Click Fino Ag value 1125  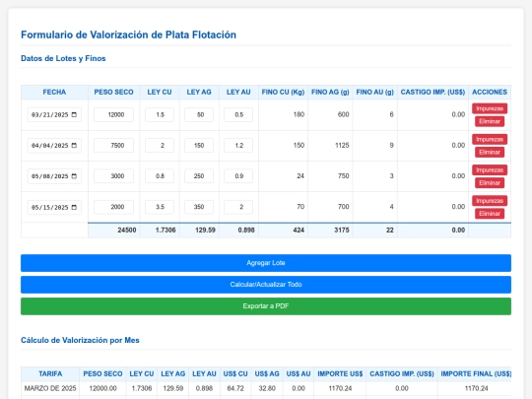(x=342, y=145)
